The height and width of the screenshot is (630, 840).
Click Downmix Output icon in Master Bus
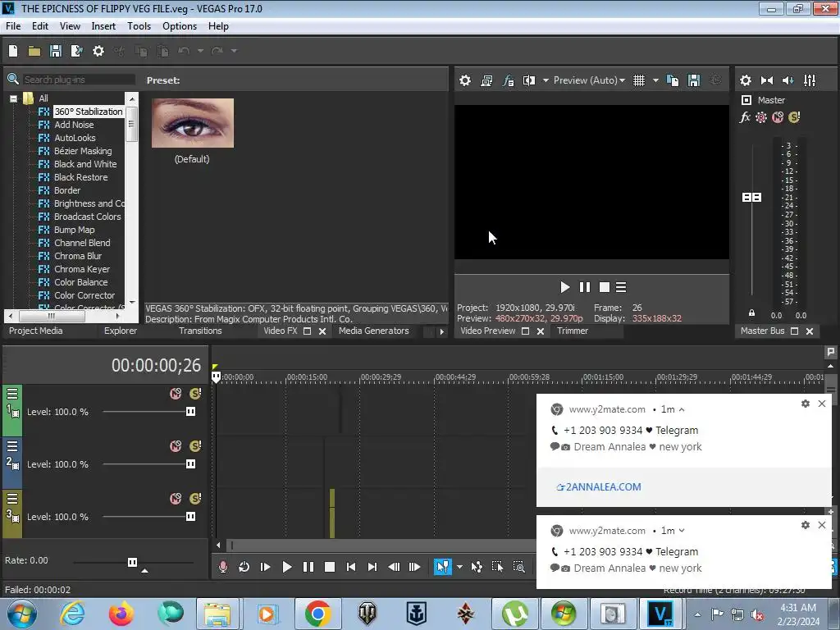click(x=767, y=80)
